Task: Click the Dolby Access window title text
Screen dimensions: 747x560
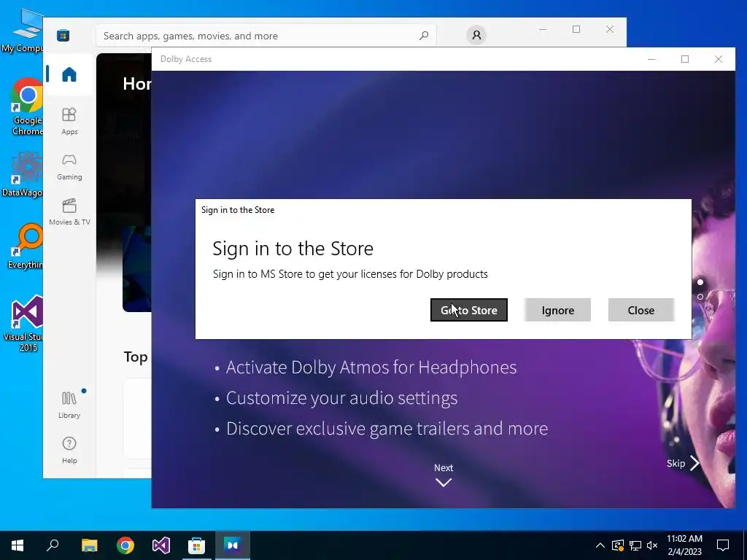Action: [186, 59]
